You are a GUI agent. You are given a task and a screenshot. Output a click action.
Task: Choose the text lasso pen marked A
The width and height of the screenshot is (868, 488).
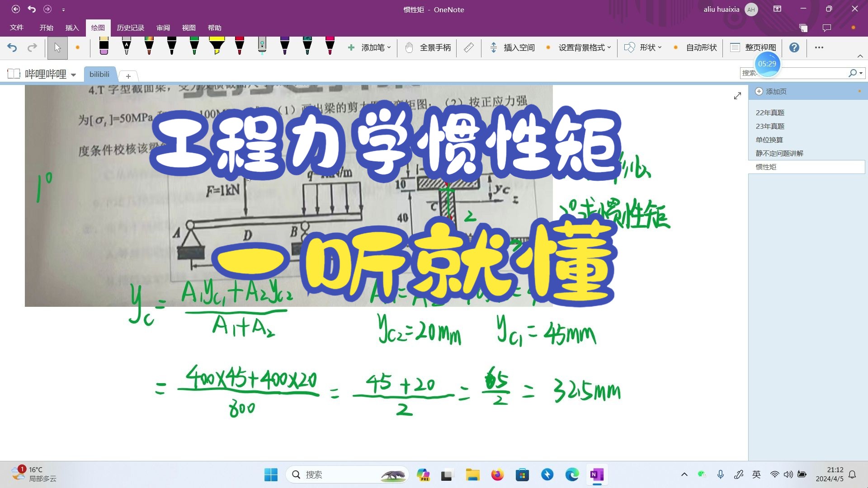pyautogui.click(x=127, y=47)
